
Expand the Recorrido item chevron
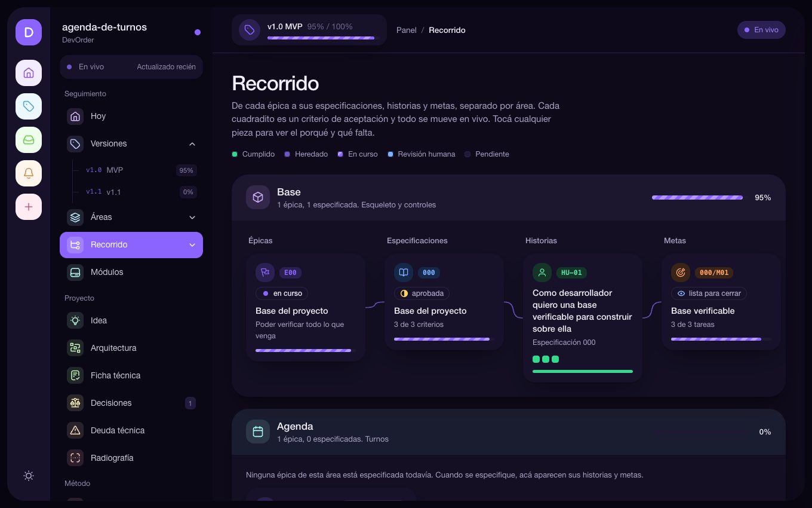pos(192,245)
